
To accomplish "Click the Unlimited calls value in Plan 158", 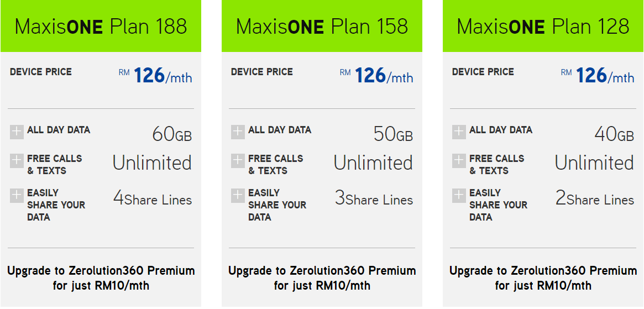I will (373, 163).
